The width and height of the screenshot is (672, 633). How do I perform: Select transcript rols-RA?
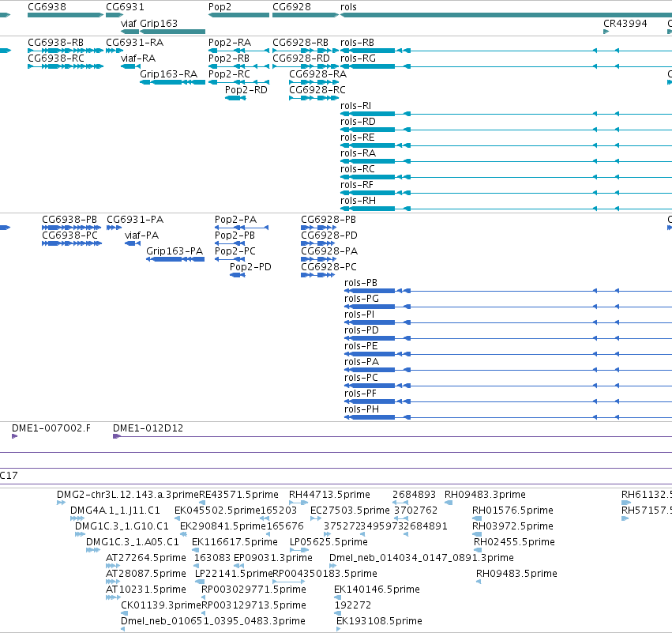click(x=506, y=161)
